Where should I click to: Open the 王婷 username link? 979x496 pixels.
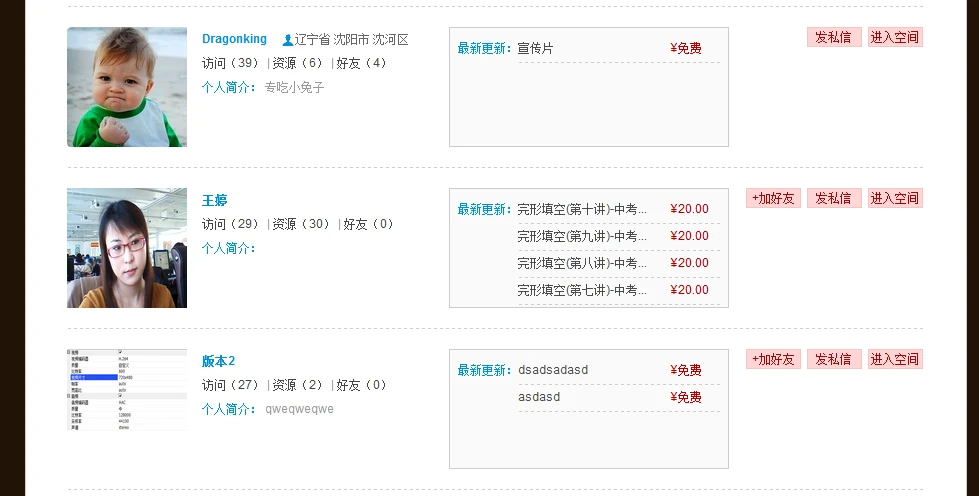coord(214,200)
